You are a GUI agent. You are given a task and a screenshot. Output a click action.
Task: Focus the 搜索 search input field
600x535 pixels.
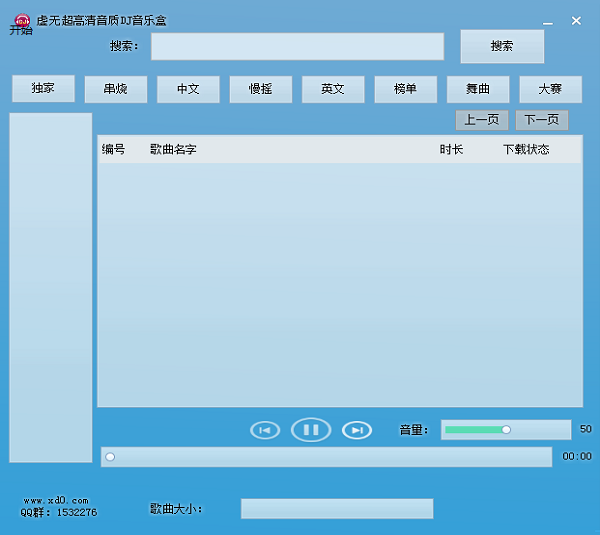click(297, 46)
